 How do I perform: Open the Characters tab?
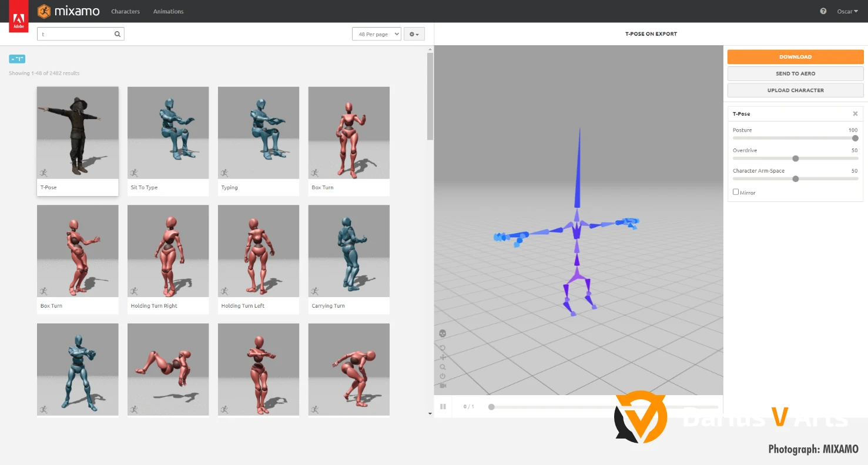[126, 11]
